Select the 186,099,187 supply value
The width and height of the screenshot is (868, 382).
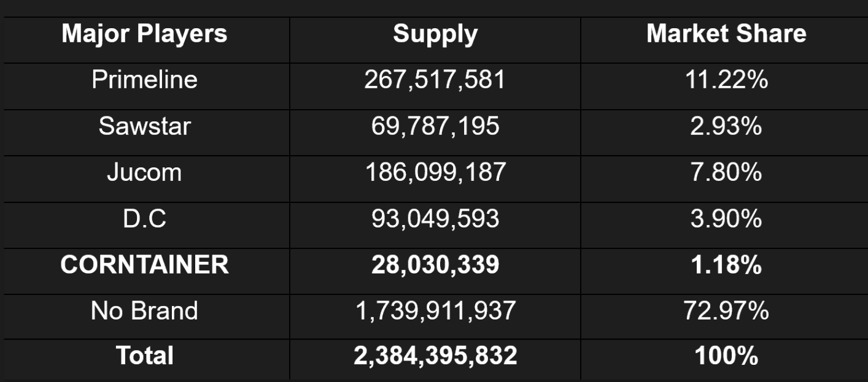tap(435, 172)
